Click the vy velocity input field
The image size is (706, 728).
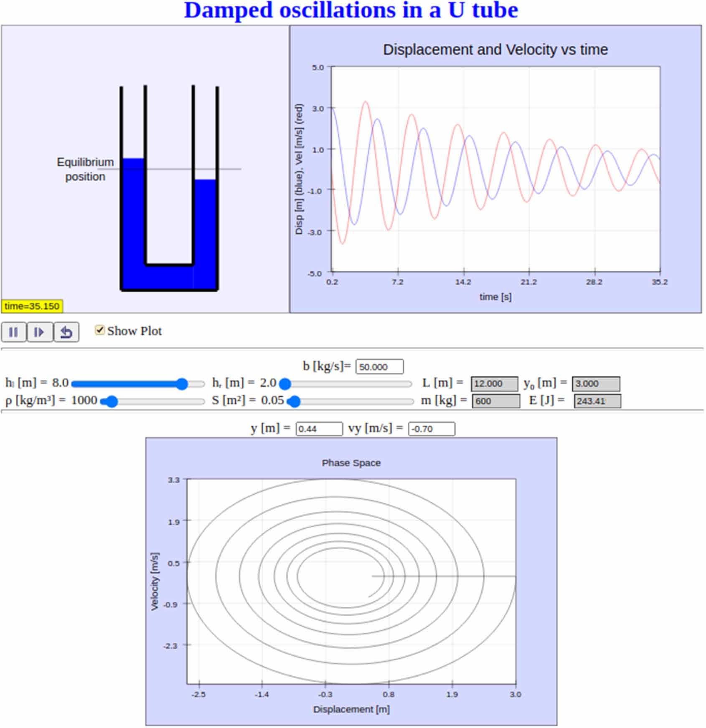pos(432,429)
